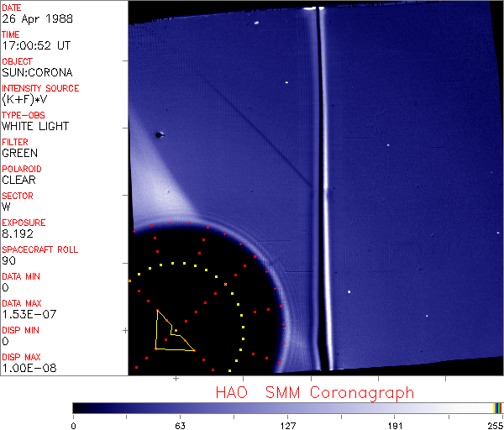Screen dimensions: 504x430
Task: Click the FILTER value GREEN
Action: pyautogui.click(x=19, y=154)
